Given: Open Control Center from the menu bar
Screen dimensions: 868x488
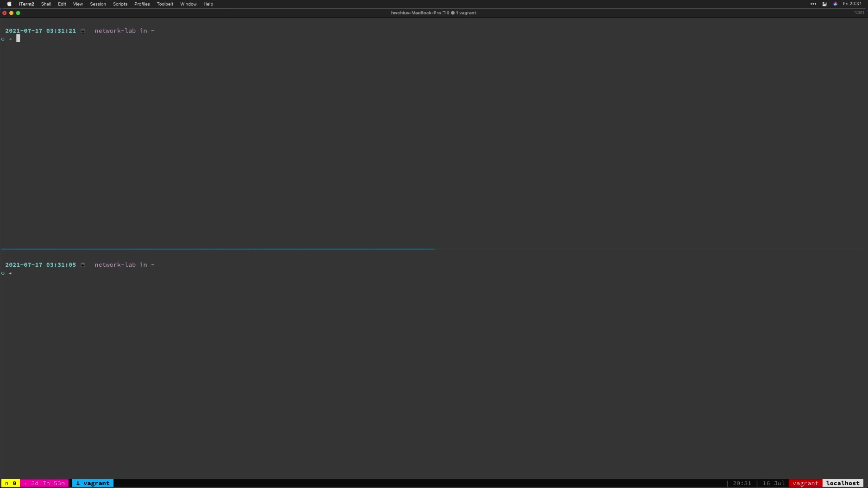Looking at the screenshot, I should 824,4.
